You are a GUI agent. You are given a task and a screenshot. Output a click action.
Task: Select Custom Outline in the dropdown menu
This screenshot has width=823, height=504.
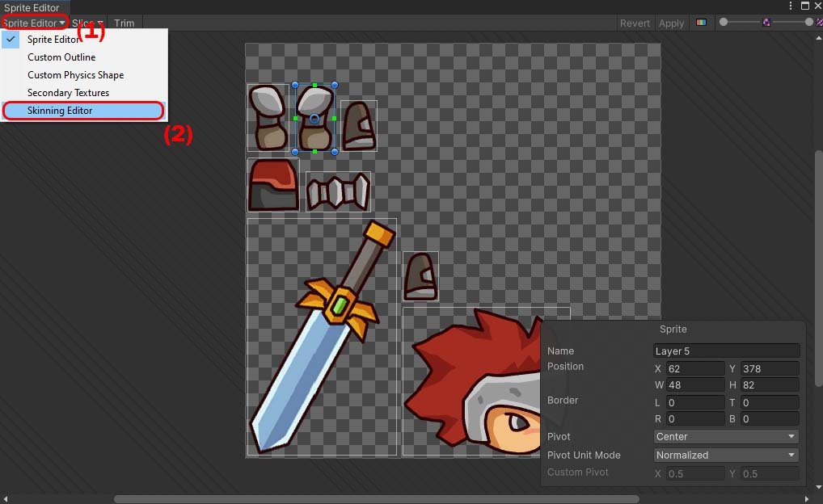pos(61,57)
